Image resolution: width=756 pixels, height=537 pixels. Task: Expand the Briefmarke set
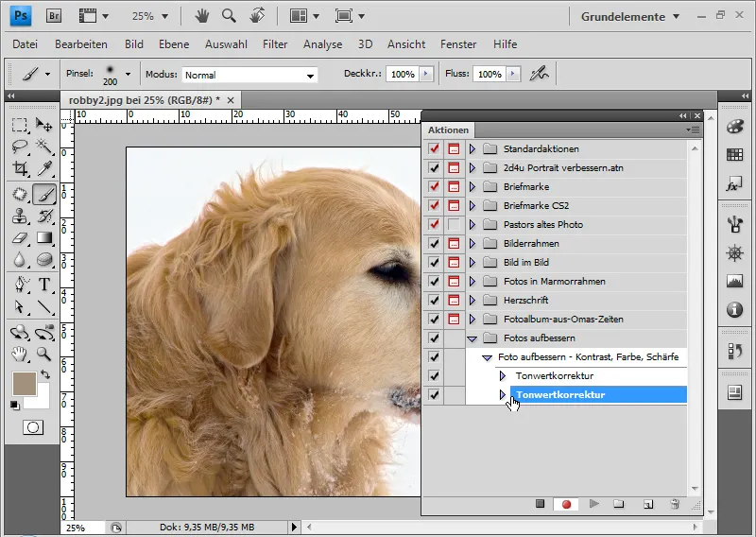(x=472, y=186)
